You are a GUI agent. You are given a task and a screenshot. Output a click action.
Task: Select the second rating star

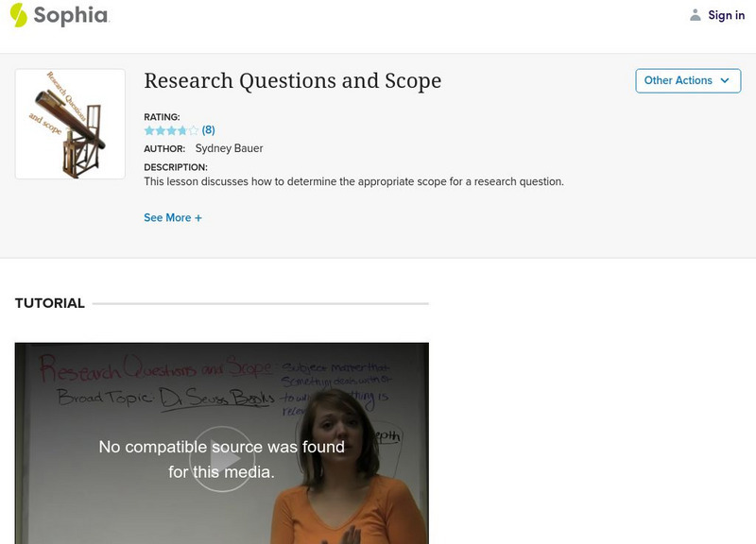point(160,130)
